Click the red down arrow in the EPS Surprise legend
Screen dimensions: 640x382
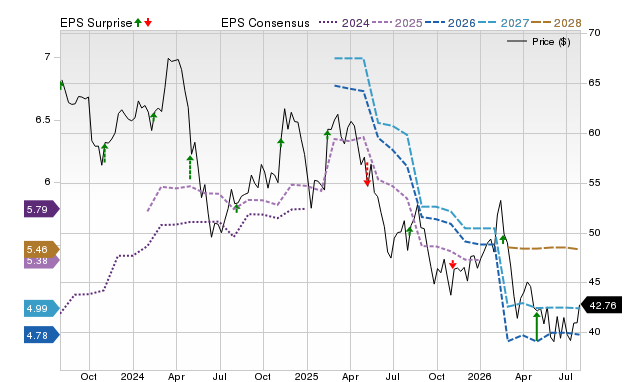[148, 22]
